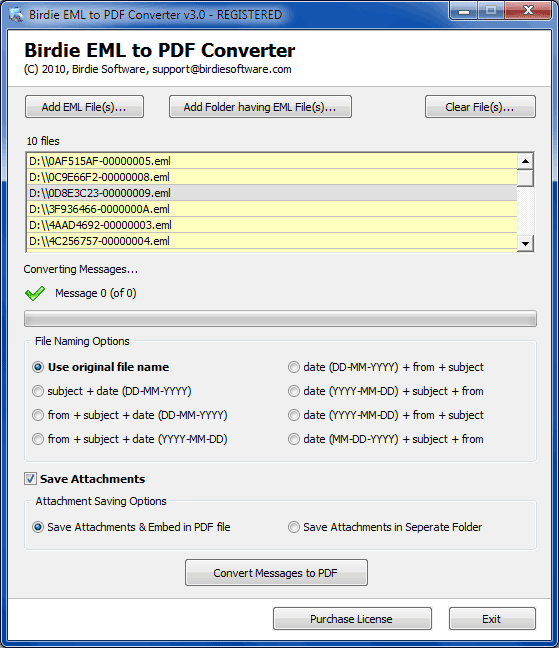
Task: Select file 0D8E3C23-00000009.eml in list
Action: [x=272, y=193]
